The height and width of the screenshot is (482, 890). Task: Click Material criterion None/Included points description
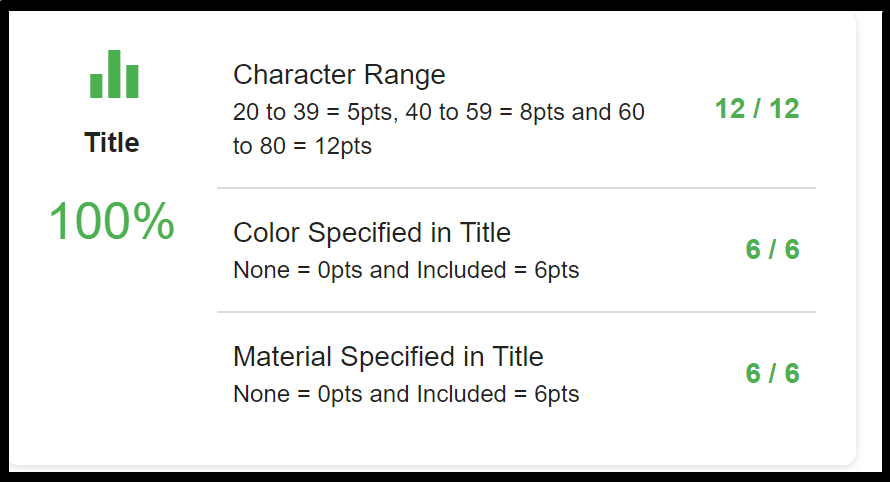[406, 394]
